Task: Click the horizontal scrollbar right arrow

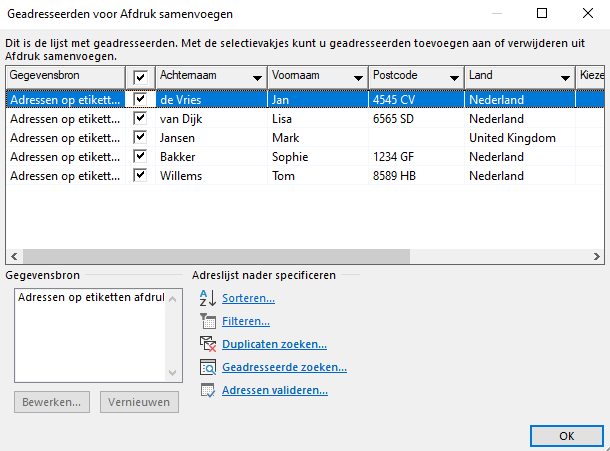Action: tap(598, 256)
